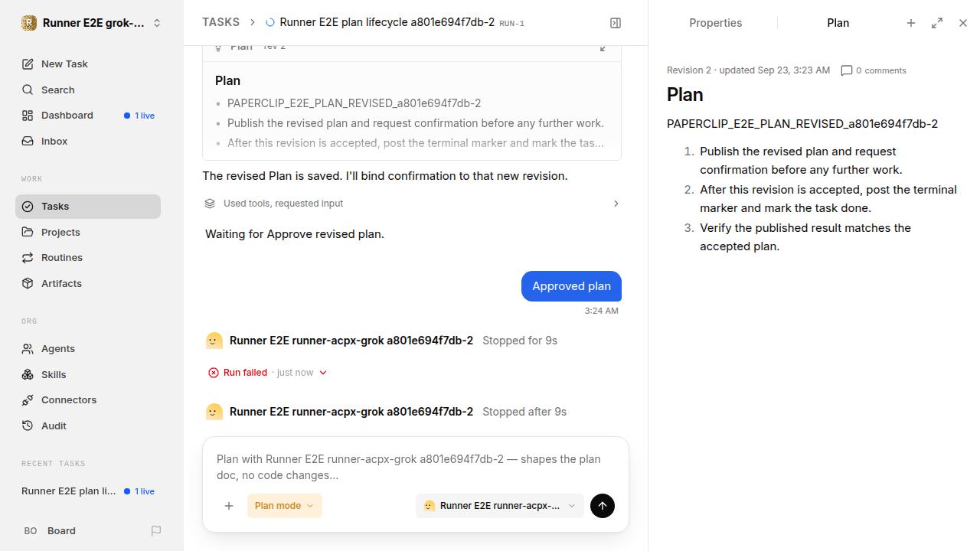Expand the plan card in the chat
Viewport: 980px width, 551px height.
pyautogui.click(x=603, y=47)
